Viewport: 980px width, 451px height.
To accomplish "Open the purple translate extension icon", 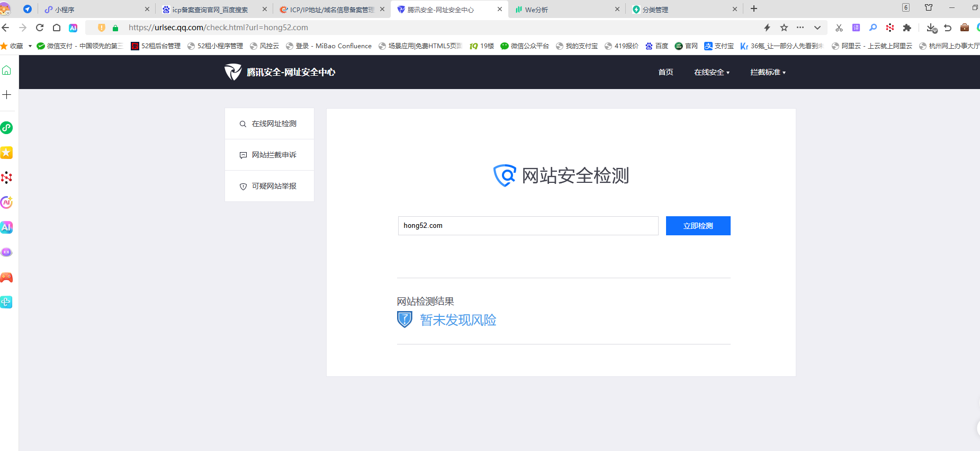I will pyautogui.click(x=856, y=28).
